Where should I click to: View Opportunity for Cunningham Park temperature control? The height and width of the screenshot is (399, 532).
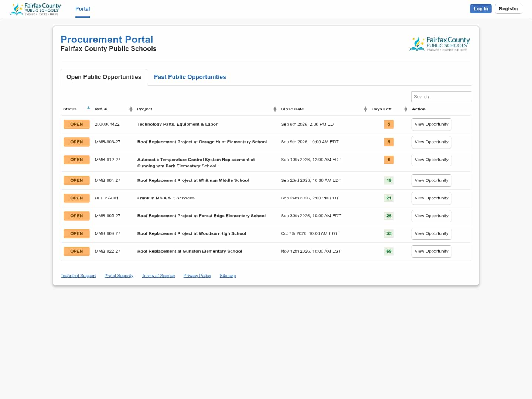[x=432, y=160]
